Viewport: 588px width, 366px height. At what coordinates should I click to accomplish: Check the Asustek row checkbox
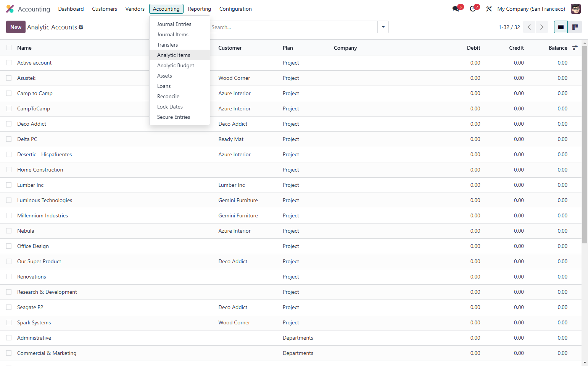point(9,78)
